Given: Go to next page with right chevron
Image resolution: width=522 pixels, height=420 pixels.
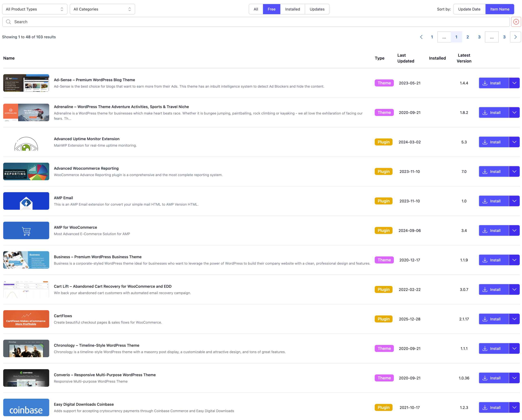Looking at the screenshot, I should click(515, 37).
